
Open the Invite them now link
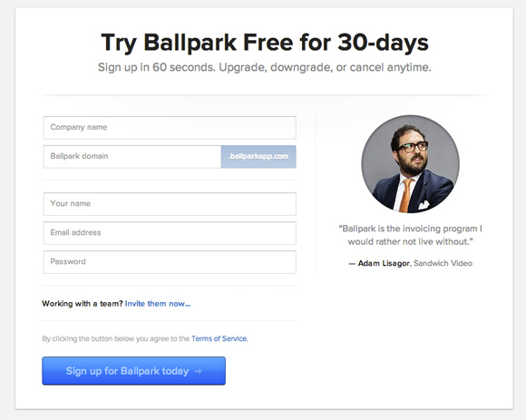[158, 304]
